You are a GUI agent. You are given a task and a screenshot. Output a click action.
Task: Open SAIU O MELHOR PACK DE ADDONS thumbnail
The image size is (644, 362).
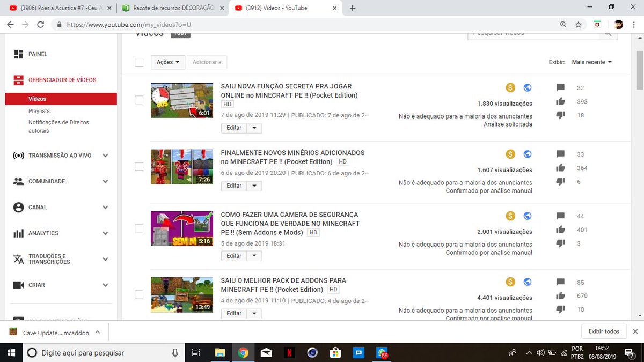coord(182,294)
